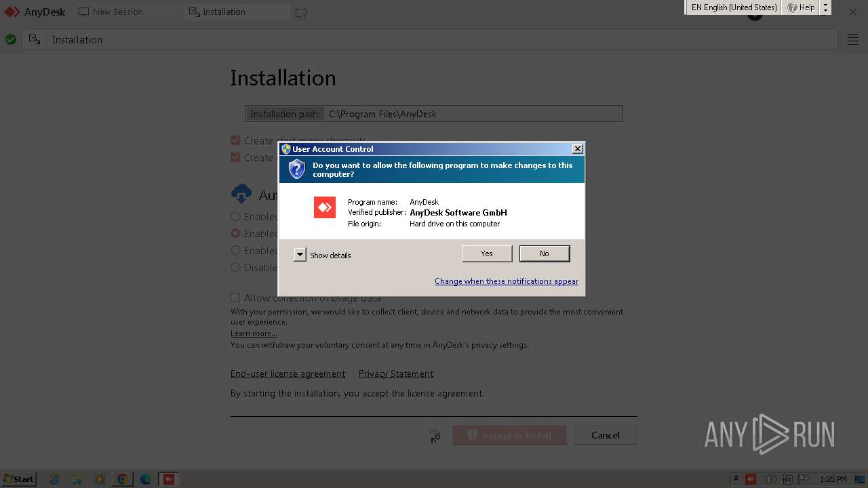
Task: Toggle the second Create shortcut checkbox
Action: 235,158
